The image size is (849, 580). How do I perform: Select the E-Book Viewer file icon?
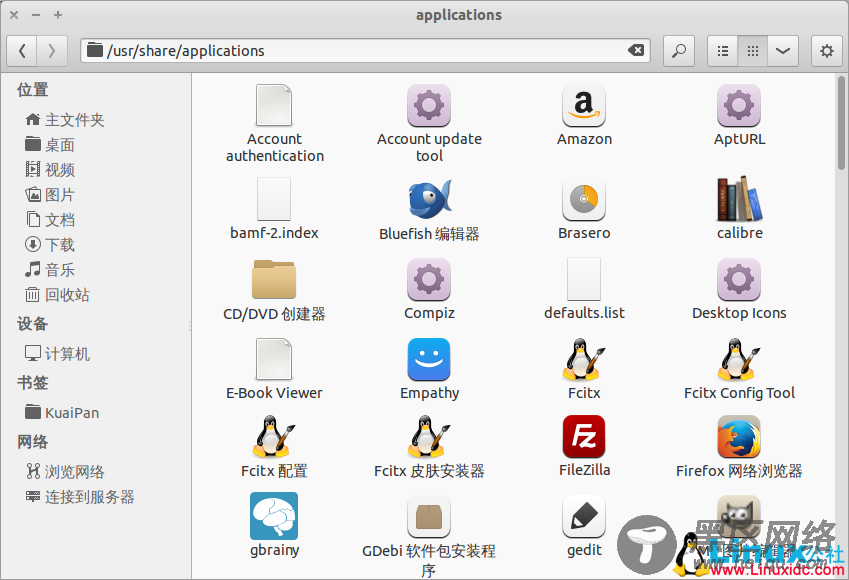coord(274,359)
